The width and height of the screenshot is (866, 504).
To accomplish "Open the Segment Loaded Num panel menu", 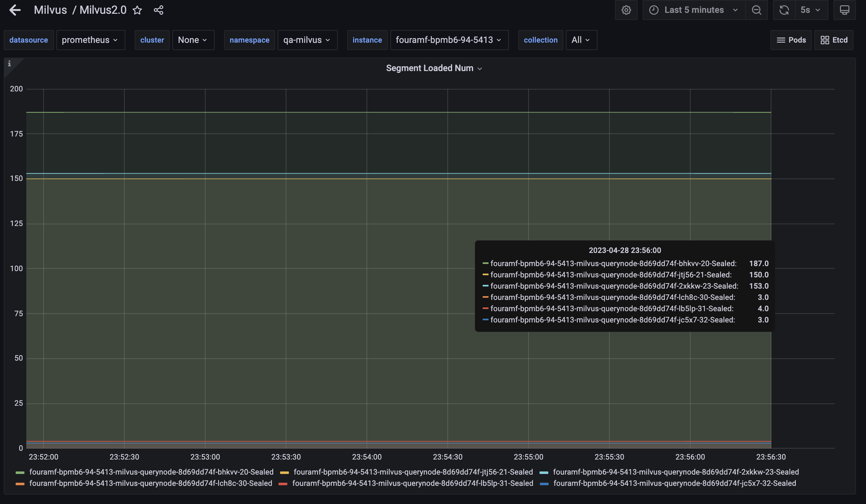I will (x=480, y=68).
